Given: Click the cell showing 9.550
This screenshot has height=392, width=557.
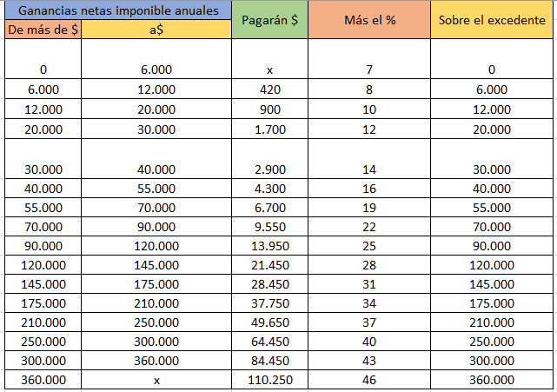Looking at the screenshot, I should point(269,226).
